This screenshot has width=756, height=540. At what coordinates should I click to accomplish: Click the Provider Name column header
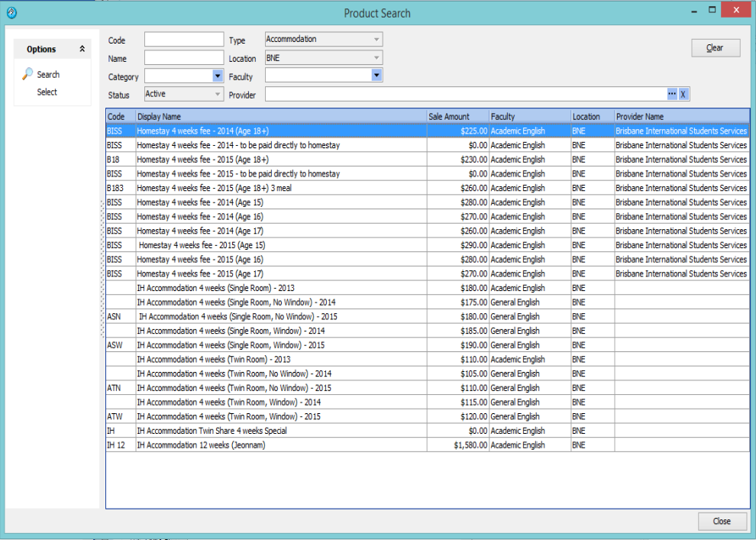(x=681, y=116)
